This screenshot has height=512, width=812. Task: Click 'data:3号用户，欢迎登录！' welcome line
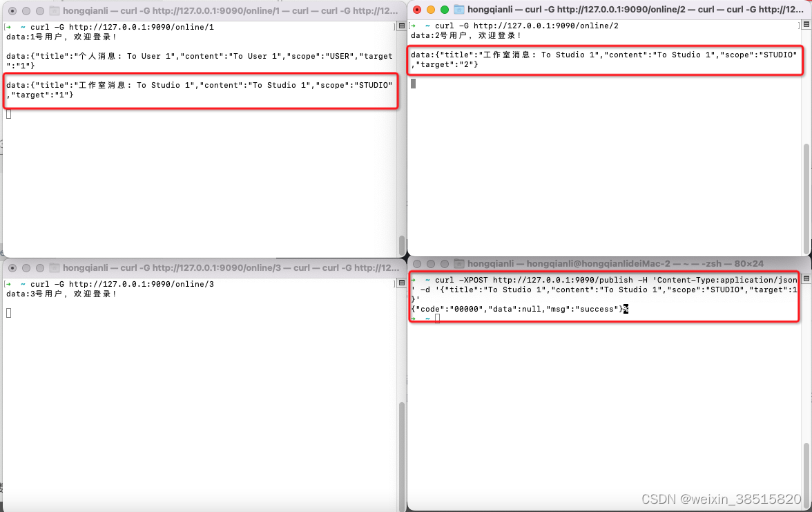pyautogui.click(x=61, y=294)
